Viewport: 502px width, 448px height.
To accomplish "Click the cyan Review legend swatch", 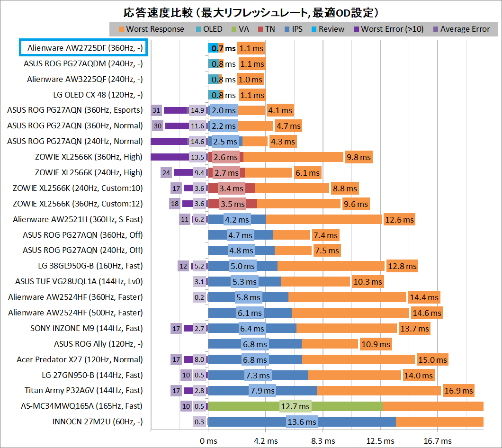I will [314, 29].
